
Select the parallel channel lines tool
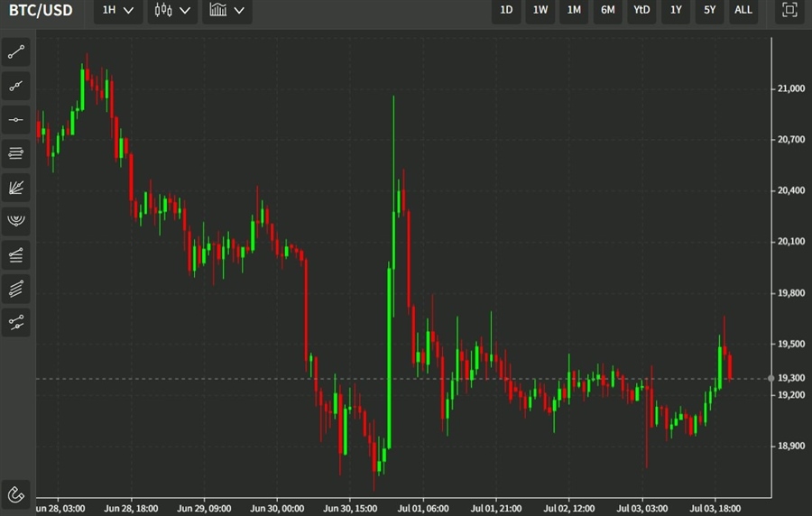pos(16,289)
